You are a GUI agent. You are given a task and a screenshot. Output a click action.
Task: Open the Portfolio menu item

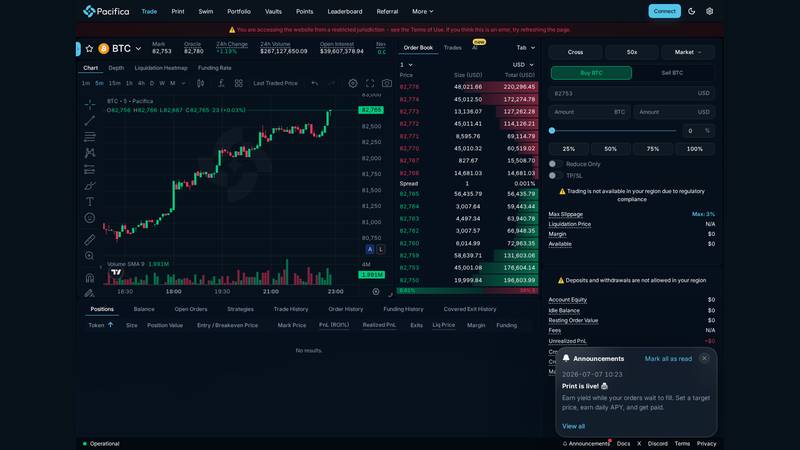click(239, 11)
